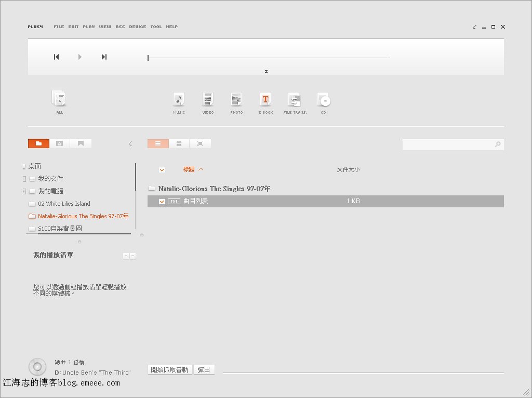Open S100自製背景圖 folder

60,228
